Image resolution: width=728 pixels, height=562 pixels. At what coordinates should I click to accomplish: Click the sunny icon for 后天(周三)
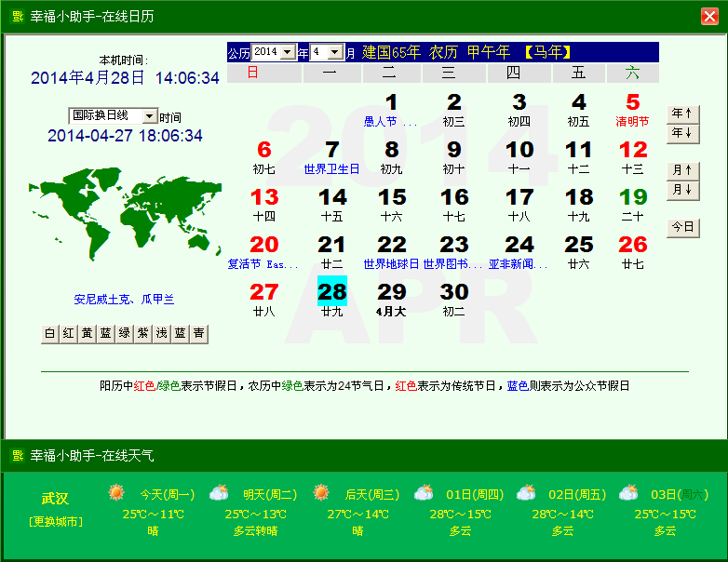(x=321, y=492)
